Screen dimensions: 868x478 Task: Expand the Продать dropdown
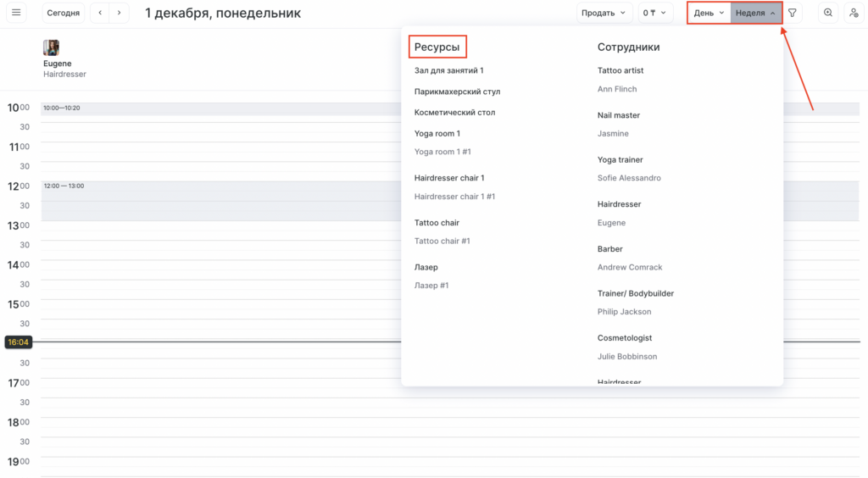click(604, 13)
